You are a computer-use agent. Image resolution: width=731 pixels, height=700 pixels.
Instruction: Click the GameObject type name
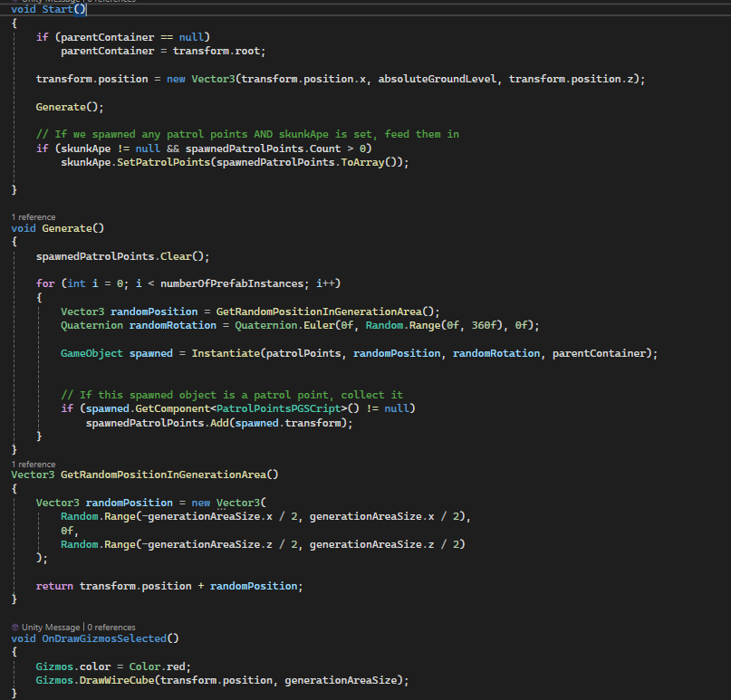(91, 353)
